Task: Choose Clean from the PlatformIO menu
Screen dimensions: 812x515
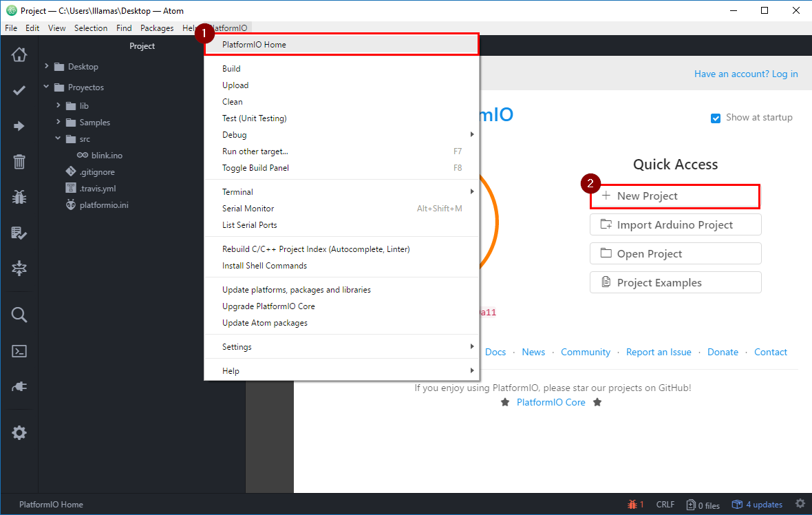Action: (342, 101)
